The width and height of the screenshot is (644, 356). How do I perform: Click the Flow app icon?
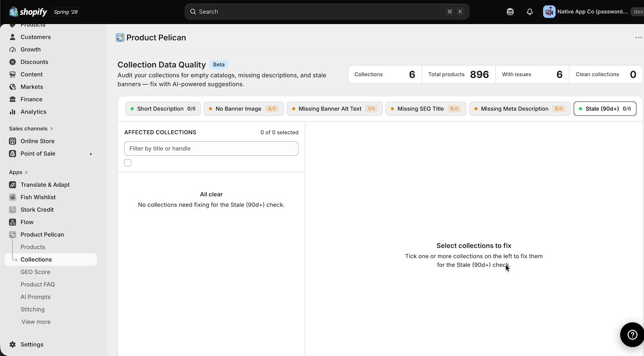12,222
